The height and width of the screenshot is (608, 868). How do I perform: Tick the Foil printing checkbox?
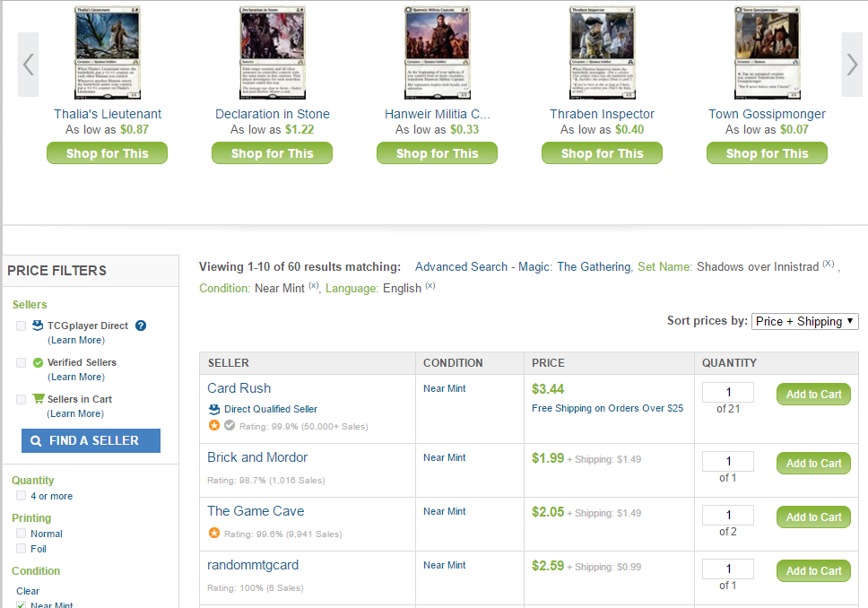[x=21, y=549]
